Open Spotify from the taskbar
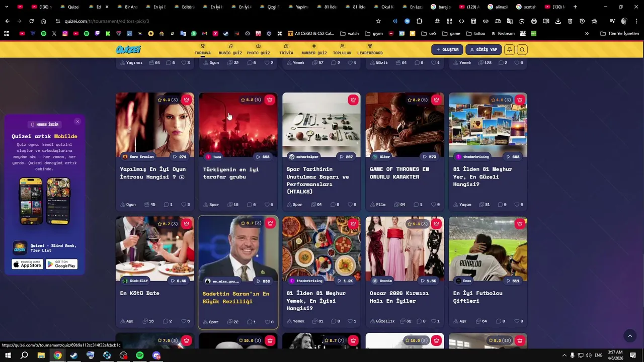This screenshot has width=644, height=362. tap(140, 355)
